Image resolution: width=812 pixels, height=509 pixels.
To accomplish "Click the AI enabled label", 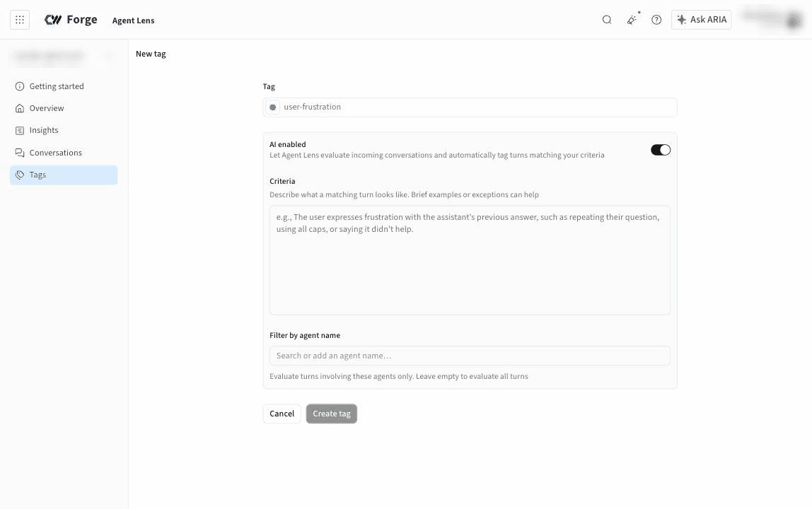I will (x=287, y=144).
